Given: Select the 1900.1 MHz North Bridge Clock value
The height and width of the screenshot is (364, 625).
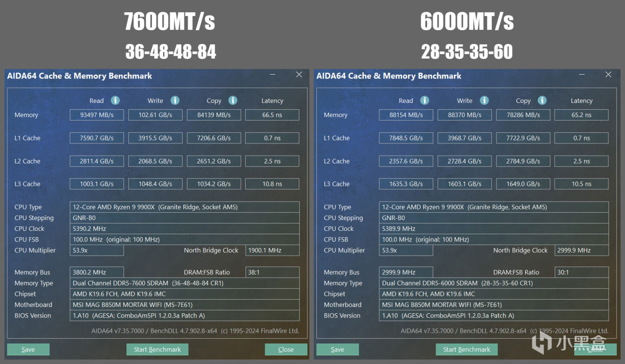Looking at the screenshot, I should [x=272, y=250].
